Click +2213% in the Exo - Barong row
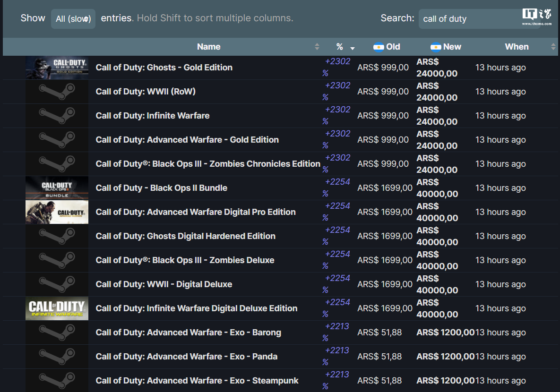Image resolution: width=560 pixels, height=392 pixels. point(336,332)
